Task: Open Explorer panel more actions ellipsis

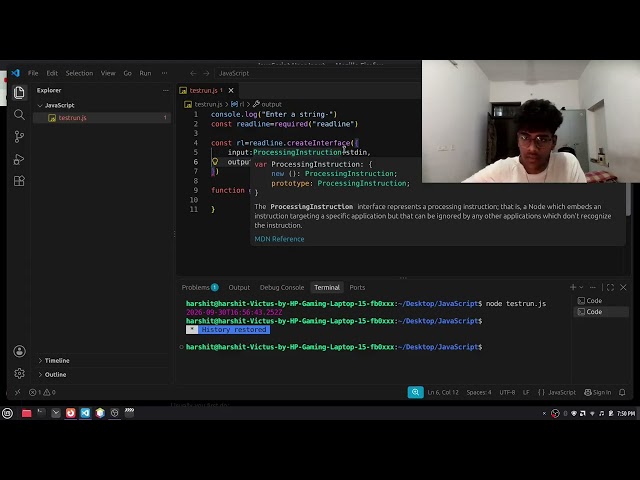Action: [x=165, y=90]
